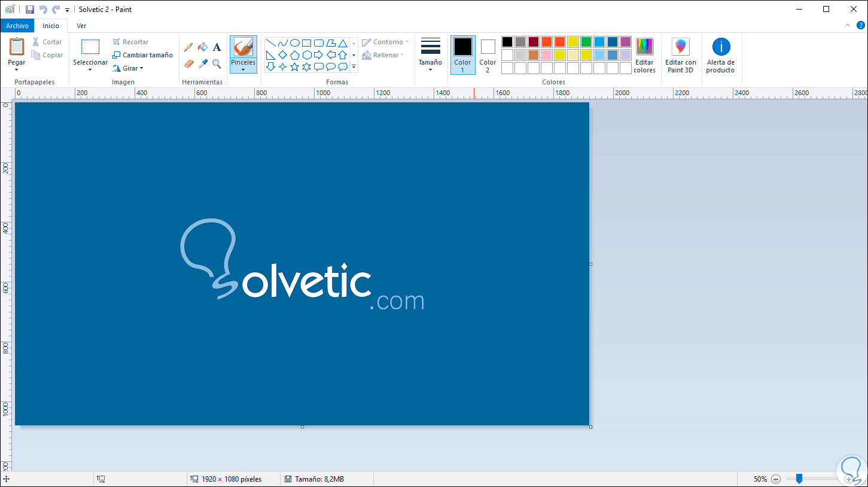The width and height of the screenshot is (868, 487).
Task: Expand the full Formas shapes gallery
Action: click(x=354, y=67)
